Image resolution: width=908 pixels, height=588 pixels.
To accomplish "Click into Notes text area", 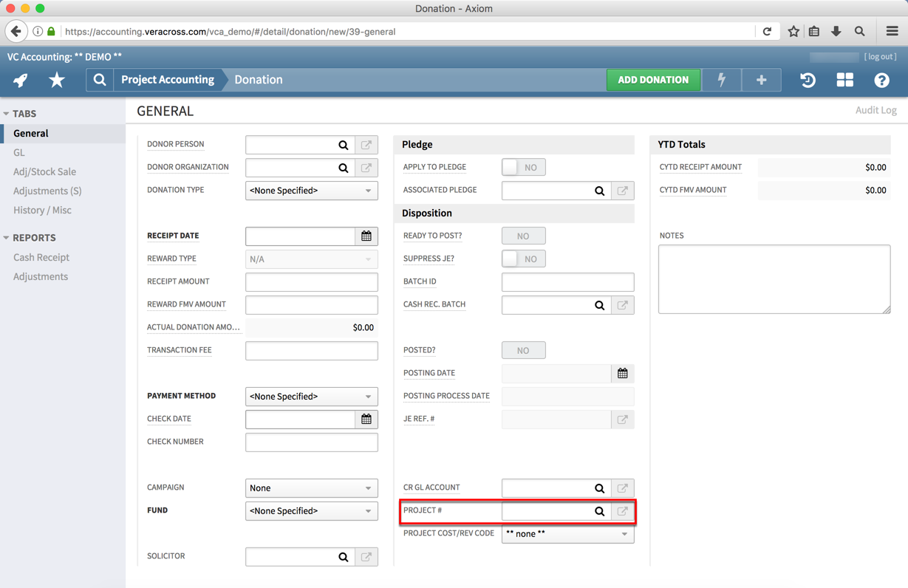I will tap(774, 279).
